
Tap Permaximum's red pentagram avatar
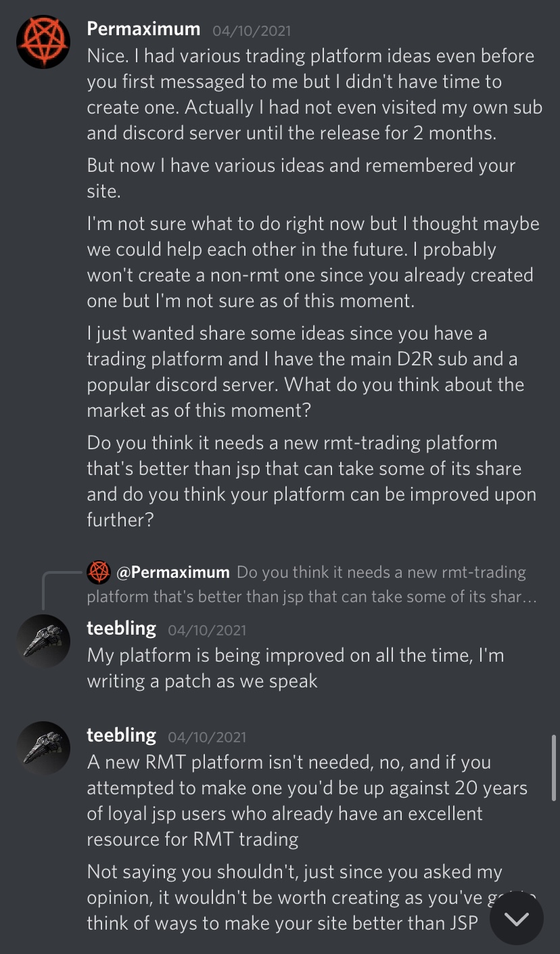43,41
